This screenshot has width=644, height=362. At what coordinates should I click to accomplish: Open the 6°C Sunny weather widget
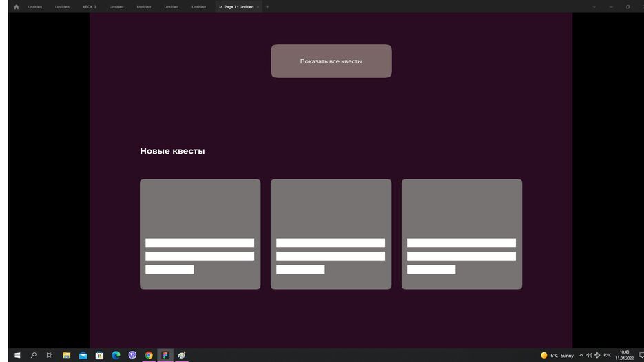557,355
